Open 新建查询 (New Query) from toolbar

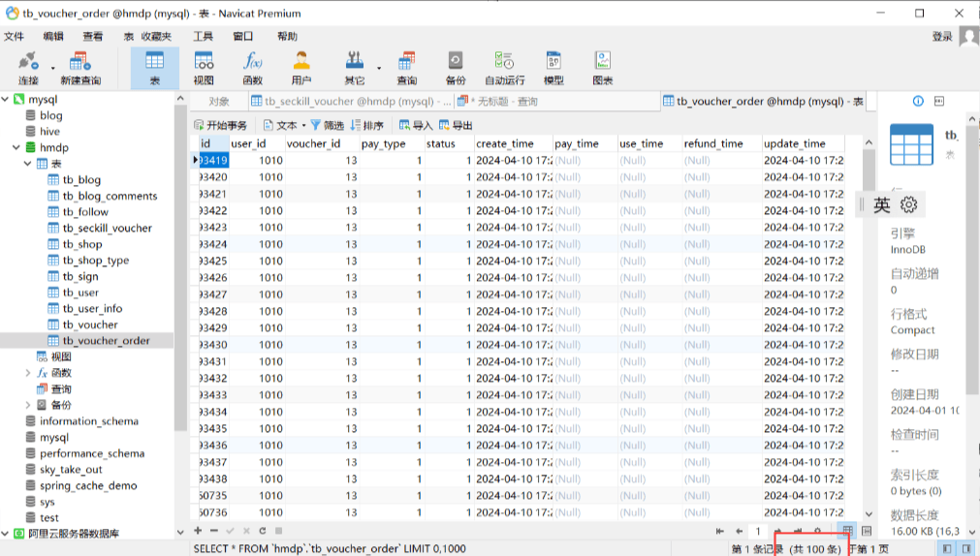click(x=79, y=66)
